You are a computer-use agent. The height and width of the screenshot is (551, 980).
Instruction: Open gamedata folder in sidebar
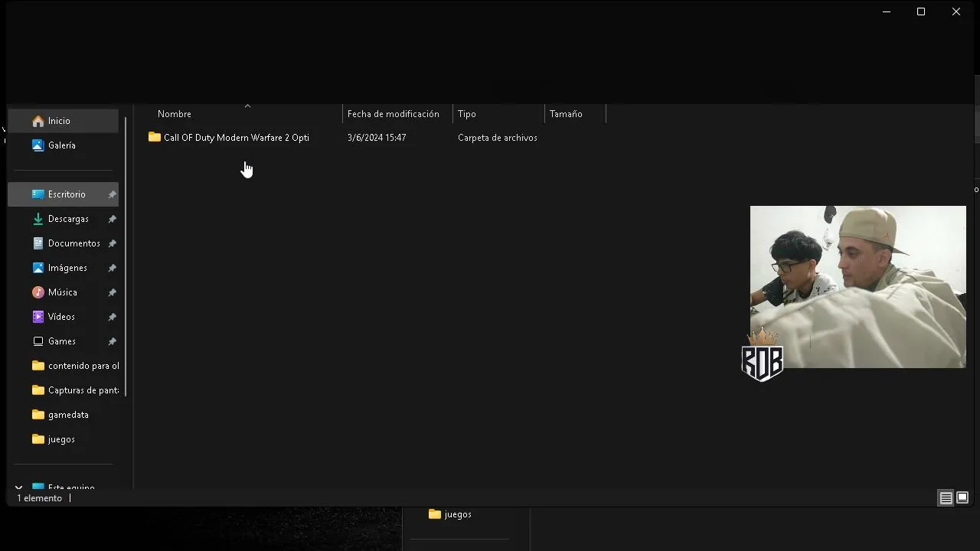click(x=64, y=415)
